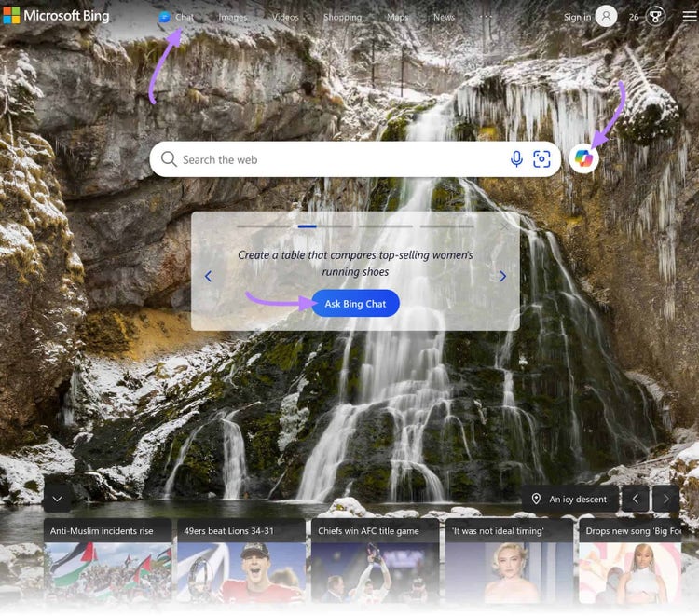Screen dimensions: 699x616
Task: Open the Chat tab in navigation
Action: (x=177, y=17)
